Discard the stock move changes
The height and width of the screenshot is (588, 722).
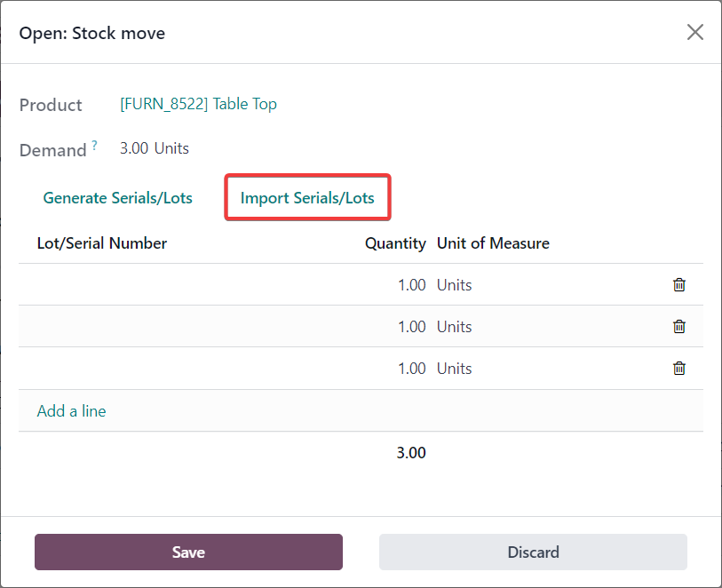pyautogui.click(x=533, y=552)
